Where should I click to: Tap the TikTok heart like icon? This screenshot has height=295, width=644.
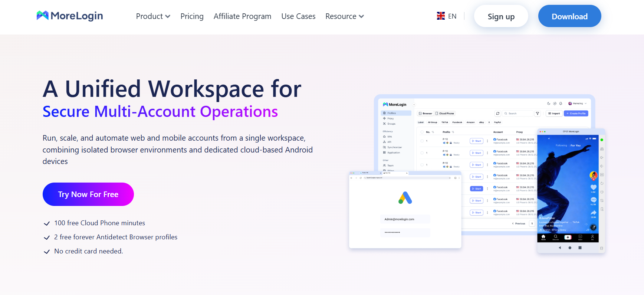coord(594,188)
